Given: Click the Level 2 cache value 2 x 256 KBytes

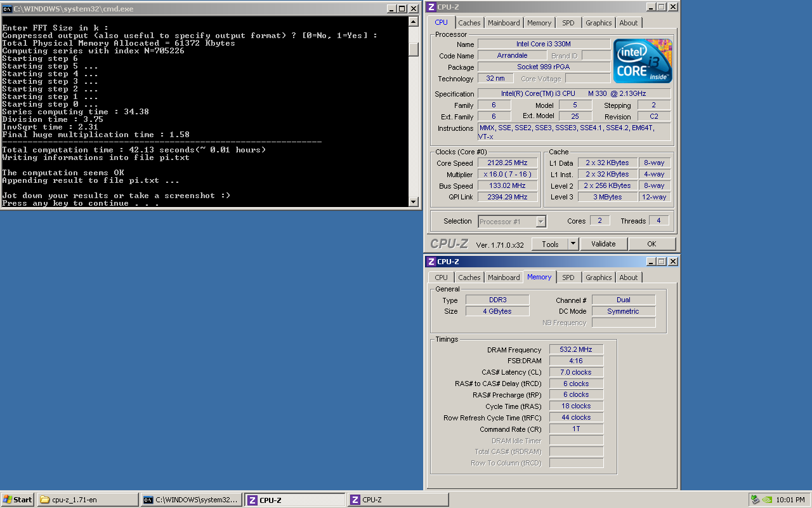Looking at the screenshot, I should point(608,186).
